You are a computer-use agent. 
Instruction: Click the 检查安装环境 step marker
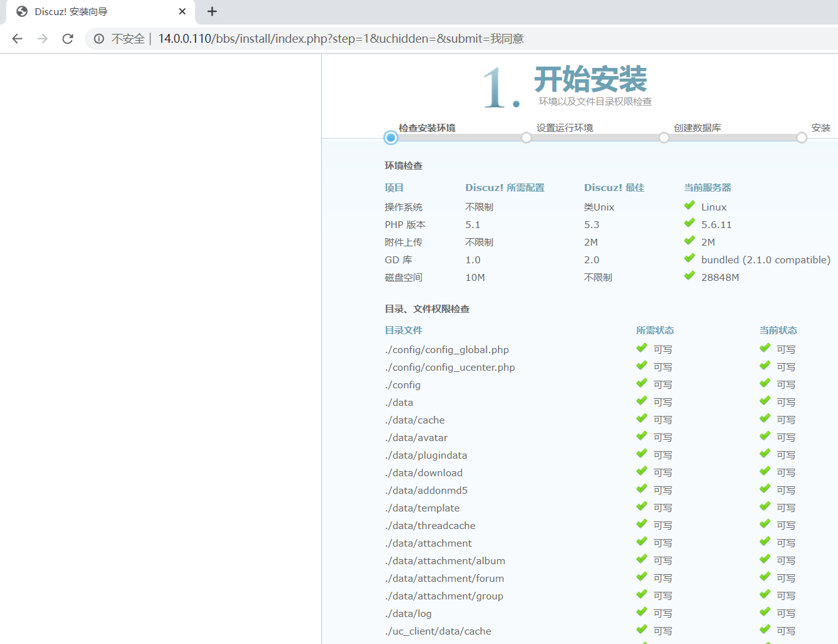[391, 138]
